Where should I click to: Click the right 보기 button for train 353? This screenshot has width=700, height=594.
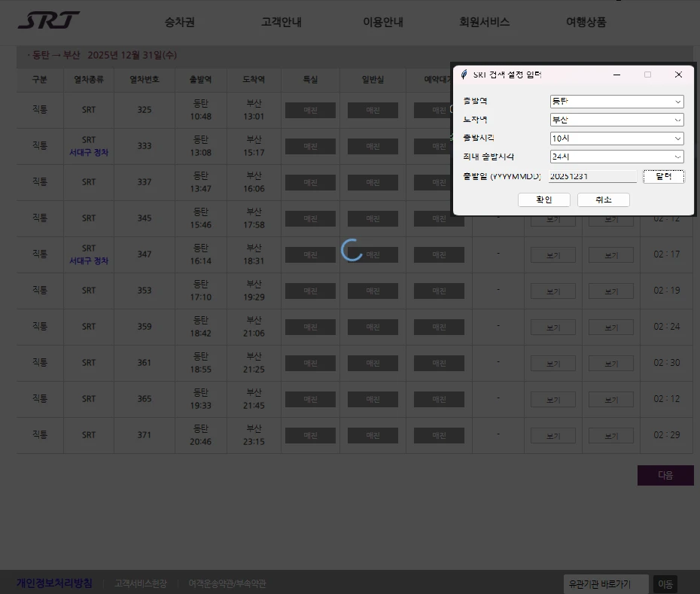[x=611, y=291]
